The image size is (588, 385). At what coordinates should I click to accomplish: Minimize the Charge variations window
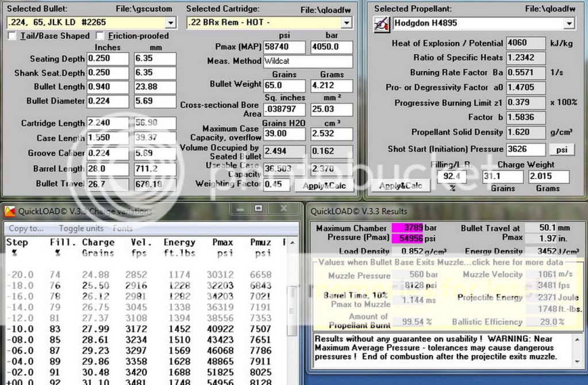tap(240, 208)
